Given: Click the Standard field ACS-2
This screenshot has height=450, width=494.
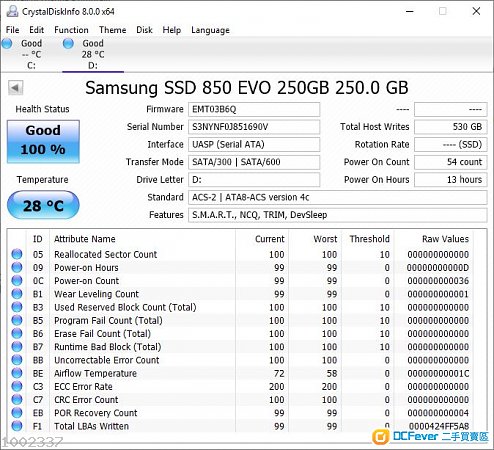Looking at the screenshot, I should pos(338,197).
